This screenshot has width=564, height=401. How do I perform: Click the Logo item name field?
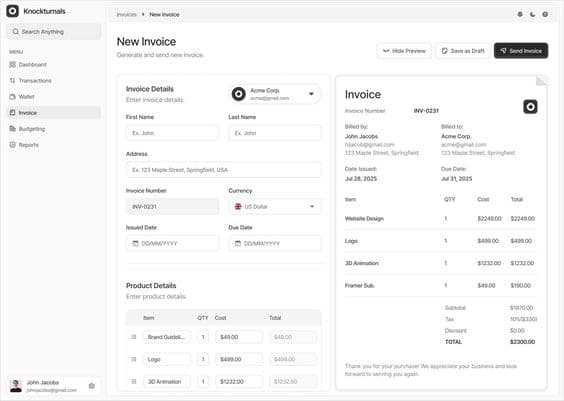167,359
